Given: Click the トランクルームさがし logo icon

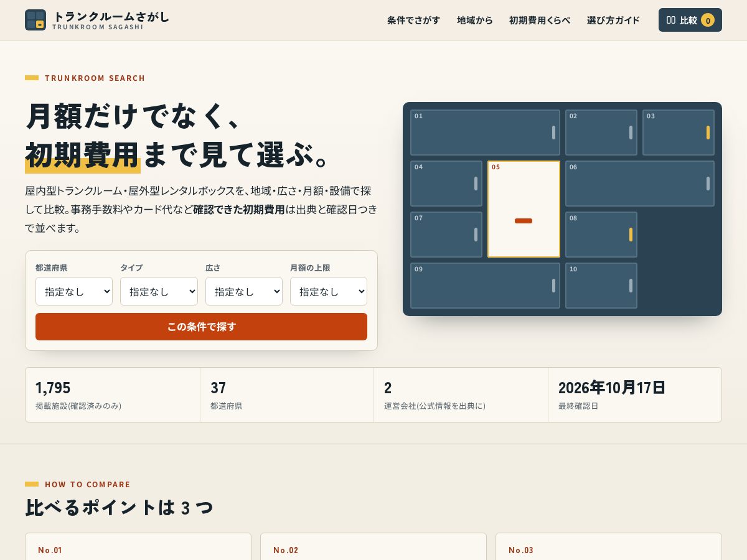Looking at the screenshot, I should (35, 20).
